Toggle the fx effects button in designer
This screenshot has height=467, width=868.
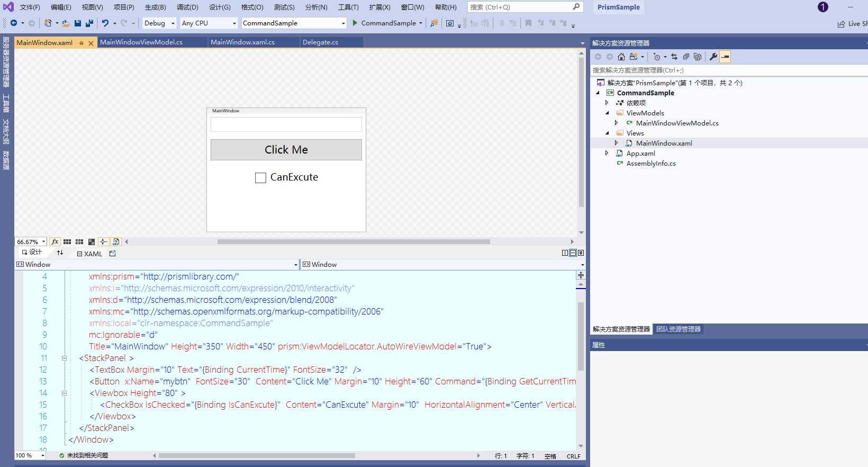coord(55,241)
